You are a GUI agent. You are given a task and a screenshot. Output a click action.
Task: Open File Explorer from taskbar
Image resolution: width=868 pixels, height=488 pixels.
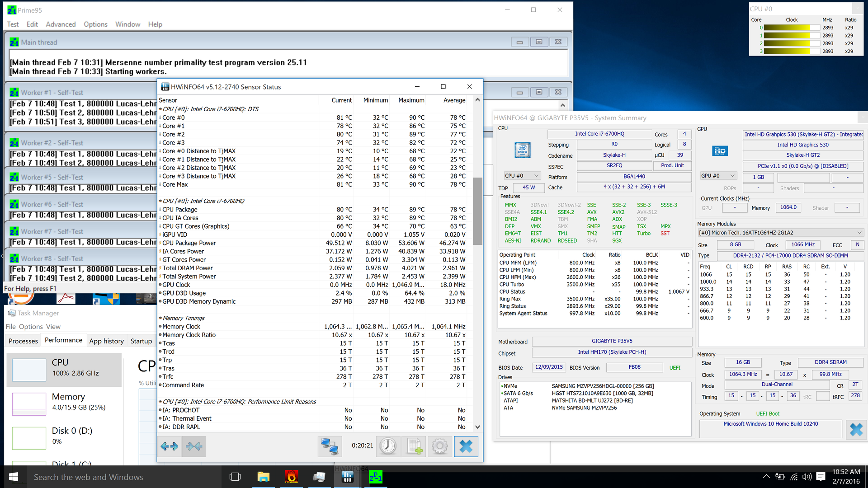coord(263,477)
